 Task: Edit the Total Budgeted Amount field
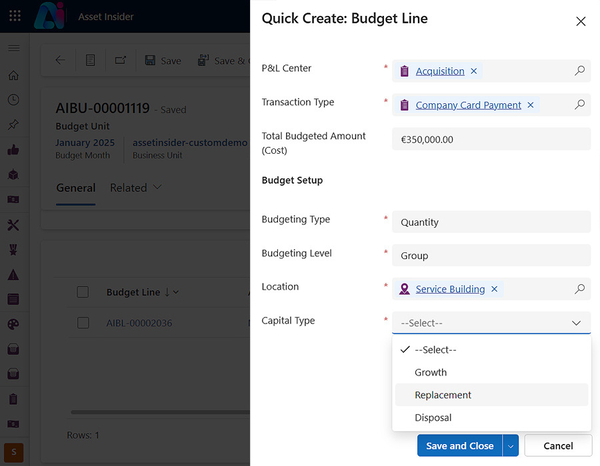(x=490, y=139)
